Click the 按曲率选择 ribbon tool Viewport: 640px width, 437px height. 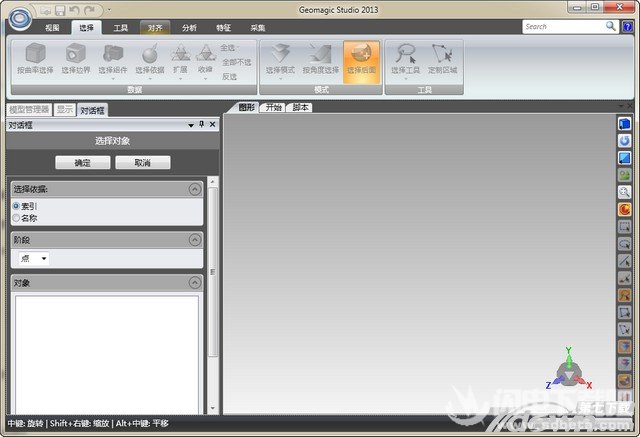tap(35, 59)
